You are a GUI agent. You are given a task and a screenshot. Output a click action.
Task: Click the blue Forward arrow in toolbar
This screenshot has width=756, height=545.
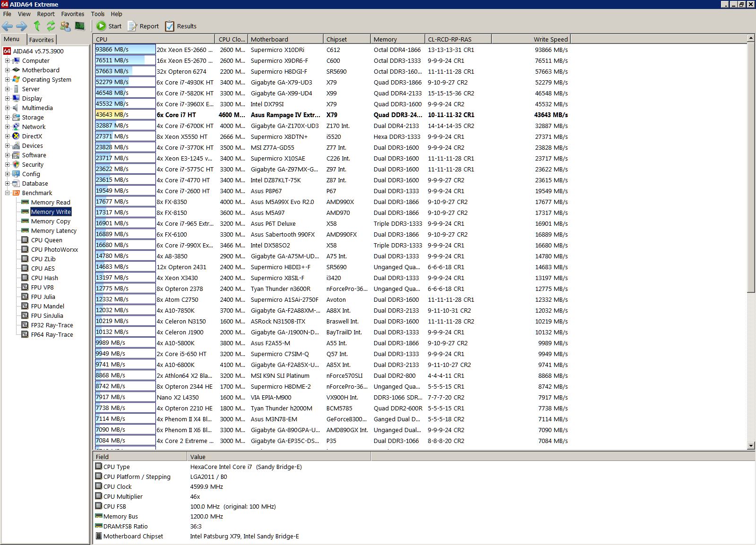click(x=22, y=26)
